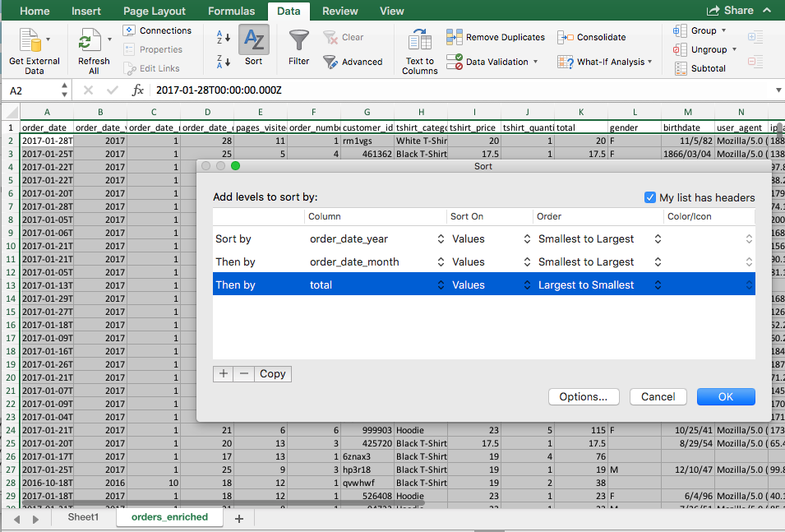Select the Filter icon

click(x=298, y=45)
